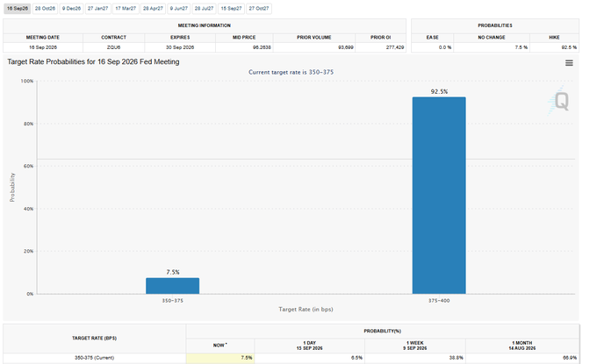This screenshot has width=597, height=364.
Task: Click the 93,699 prior volume value
Action: [x=346, y=47]
